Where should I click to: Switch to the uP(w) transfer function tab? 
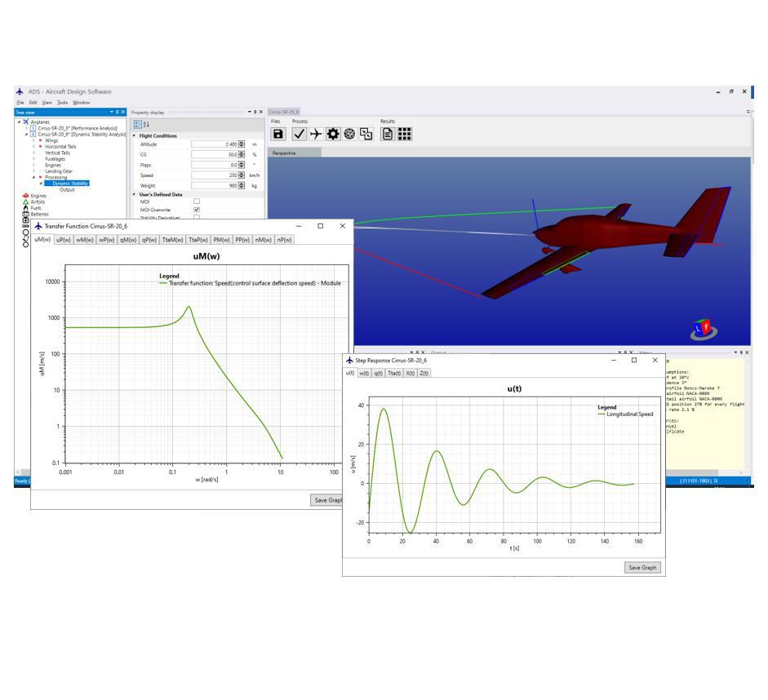pos(64,239)
